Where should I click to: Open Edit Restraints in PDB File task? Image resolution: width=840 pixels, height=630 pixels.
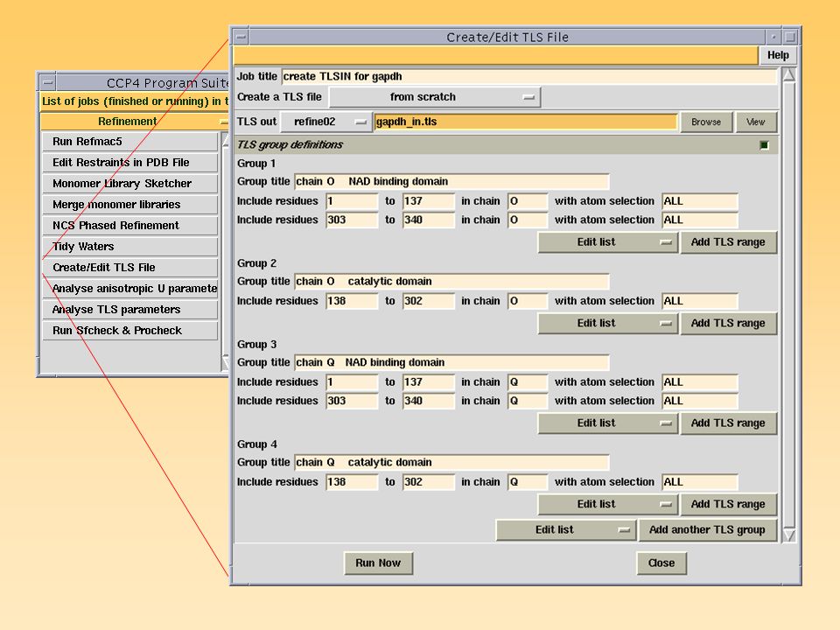pos(130,163)
